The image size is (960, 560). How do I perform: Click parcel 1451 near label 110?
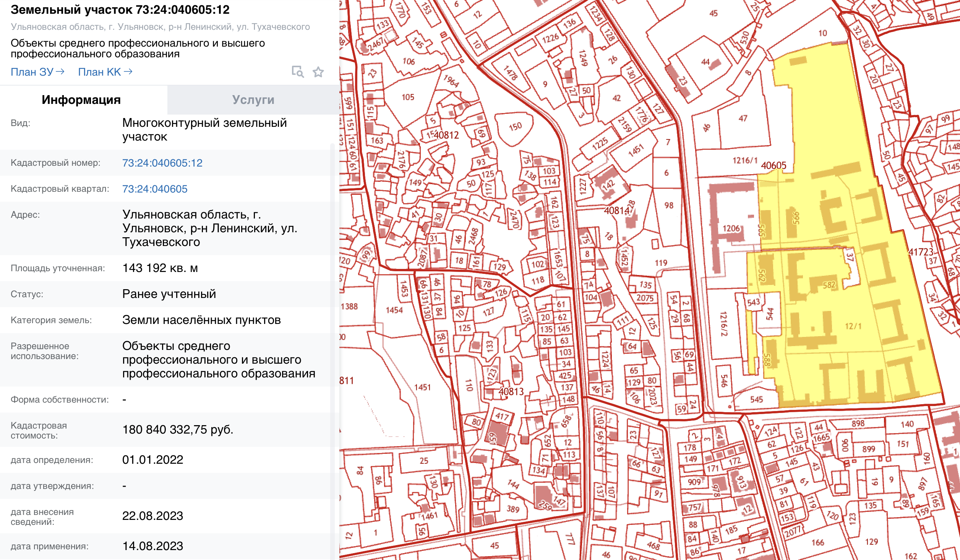(422, 387)
